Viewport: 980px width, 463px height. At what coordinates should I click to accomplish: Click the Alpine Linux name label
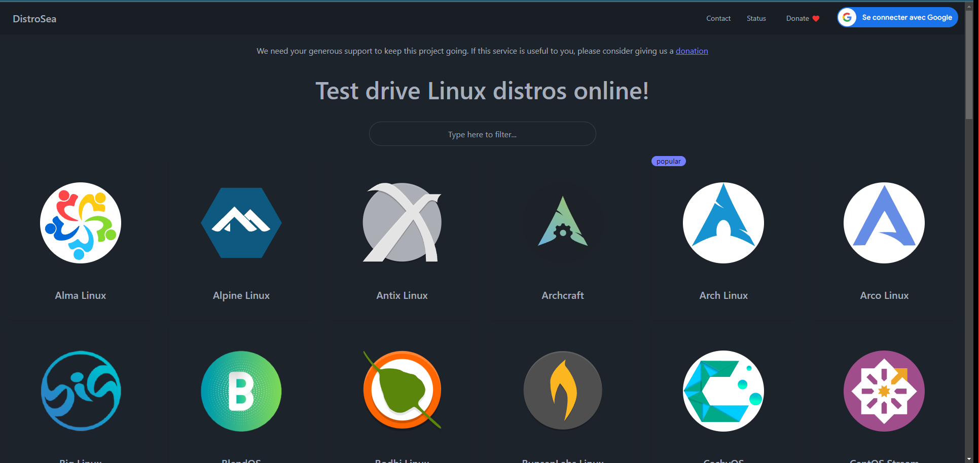(241, 295)
